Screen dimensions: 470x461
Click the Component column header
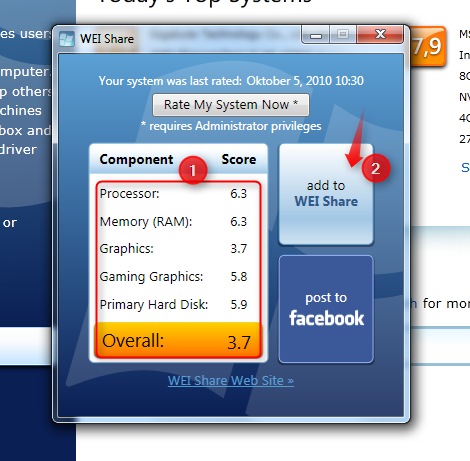[136, 160]
